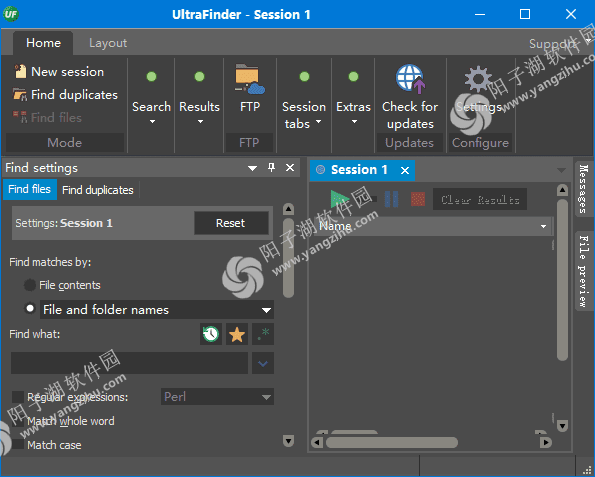
Task: Open the Perl regex engine dropdown
Action: click(x=217, y=397)
